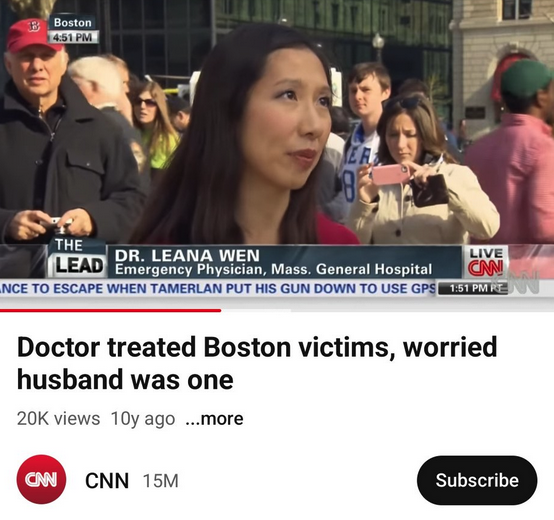Seek to unplayed part of progress bar

(x=387, y=311)
